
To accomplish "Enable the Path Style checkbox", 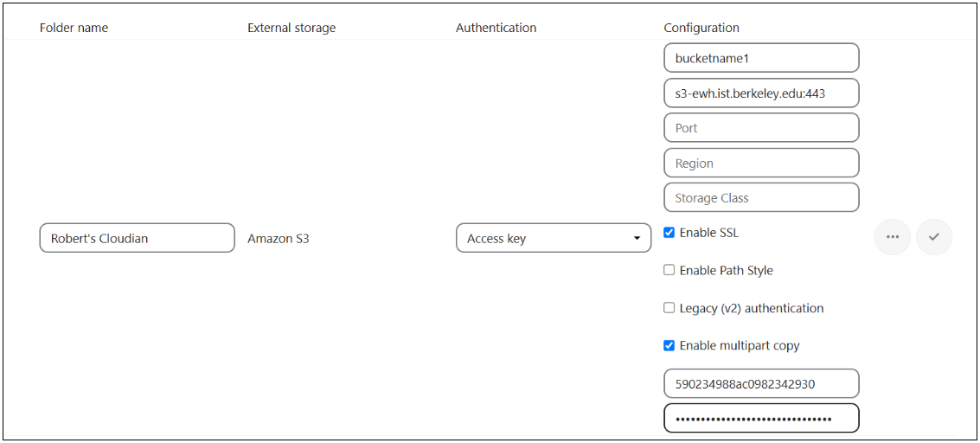I will [669, 270].
